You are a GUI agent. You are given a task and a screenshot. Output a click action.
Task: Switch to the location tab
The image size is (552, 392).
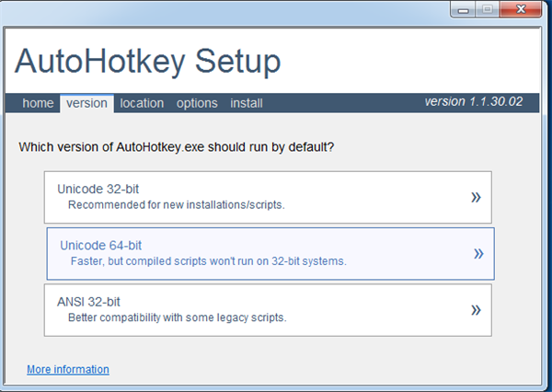[x=142, y=103]
